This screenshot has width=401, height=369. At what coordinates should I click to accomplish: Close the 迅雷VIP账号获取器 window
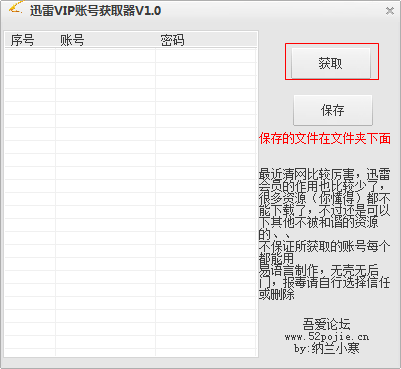[390, 11]
